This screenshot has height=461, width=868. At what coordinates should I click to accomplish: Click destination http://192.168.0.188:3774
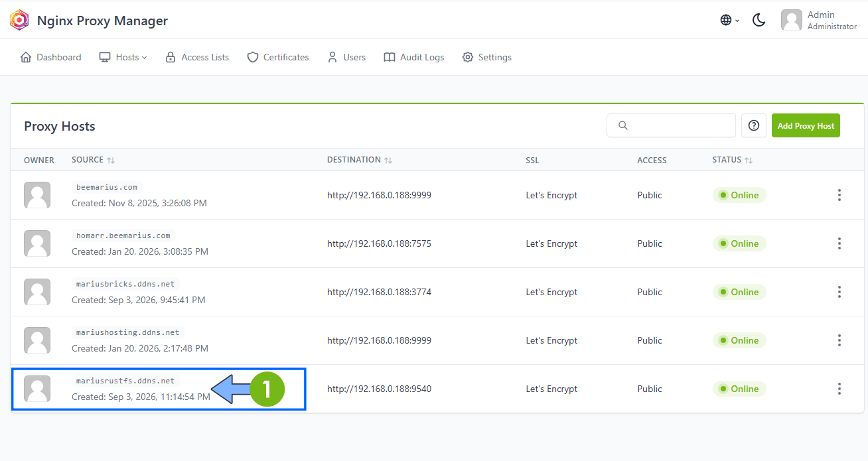[x=379, y=292]
